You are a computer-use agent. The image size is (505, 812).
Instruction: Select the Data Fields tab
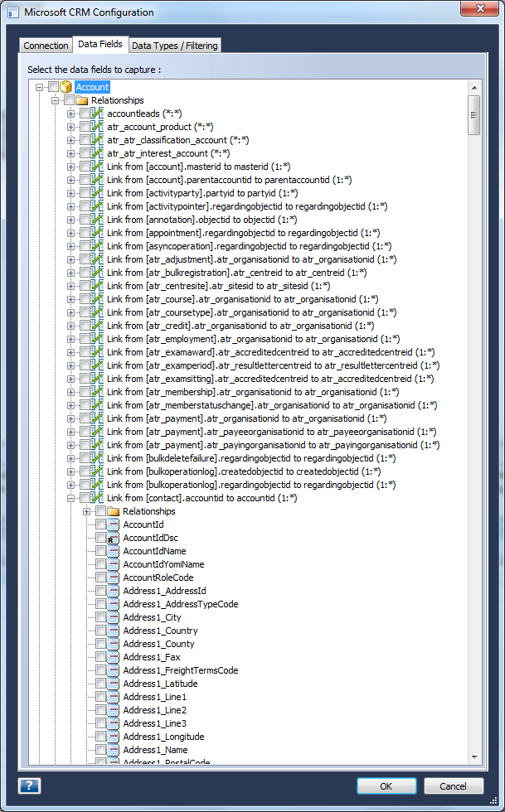click(100, 44)
